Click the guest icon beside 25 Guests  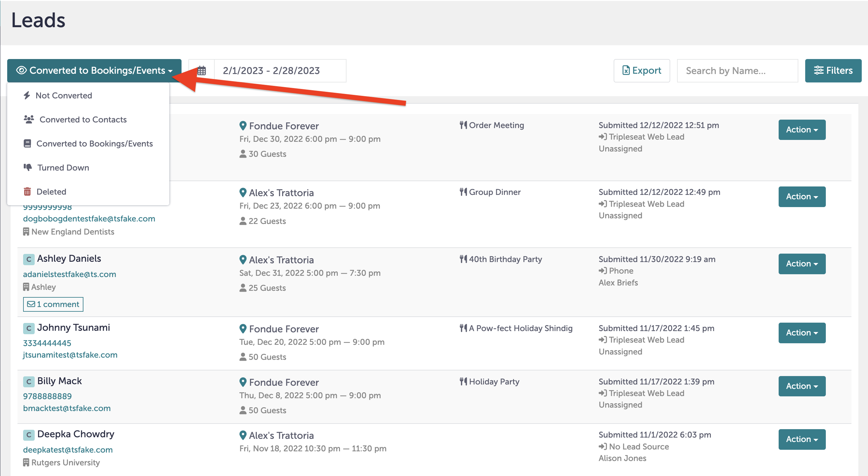(242, 288)
